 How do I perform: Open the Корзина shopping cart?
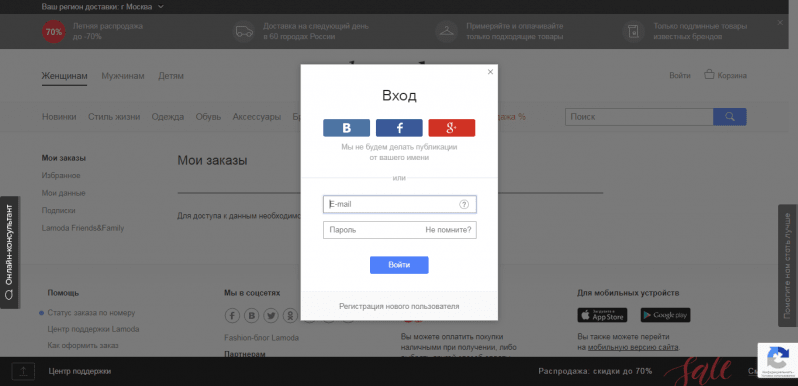point(725,75)
